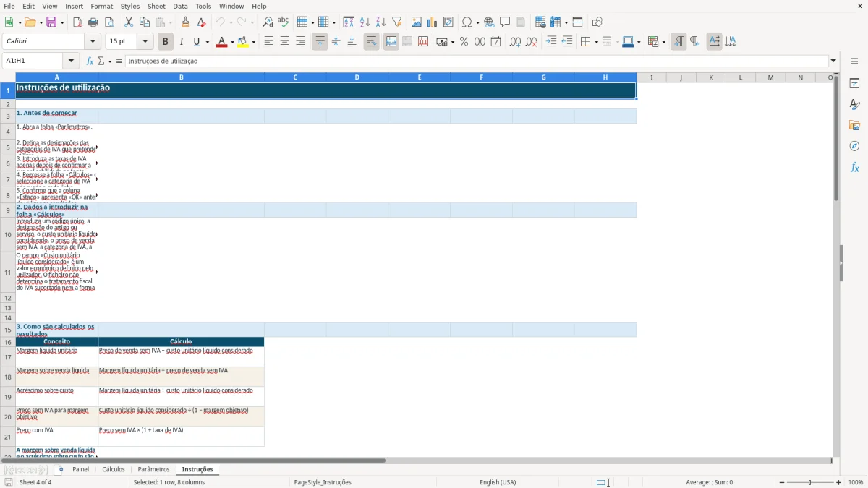Sort descending Z to A icon

coord(380,22)
